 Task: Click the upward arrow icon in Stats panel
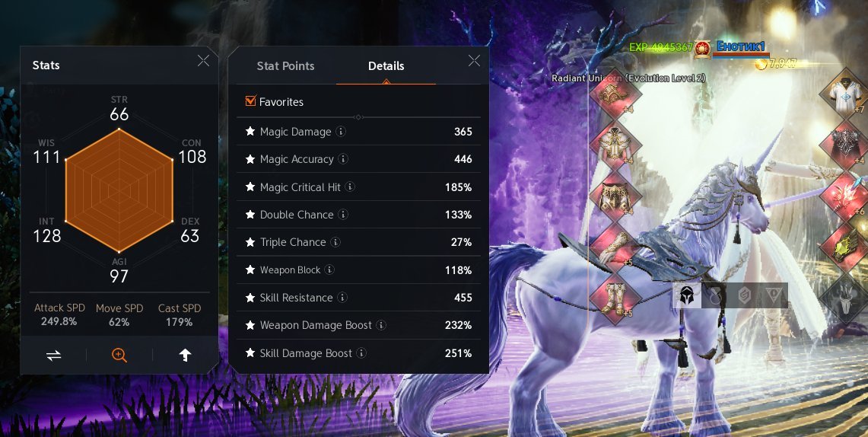tap(186, 356)
